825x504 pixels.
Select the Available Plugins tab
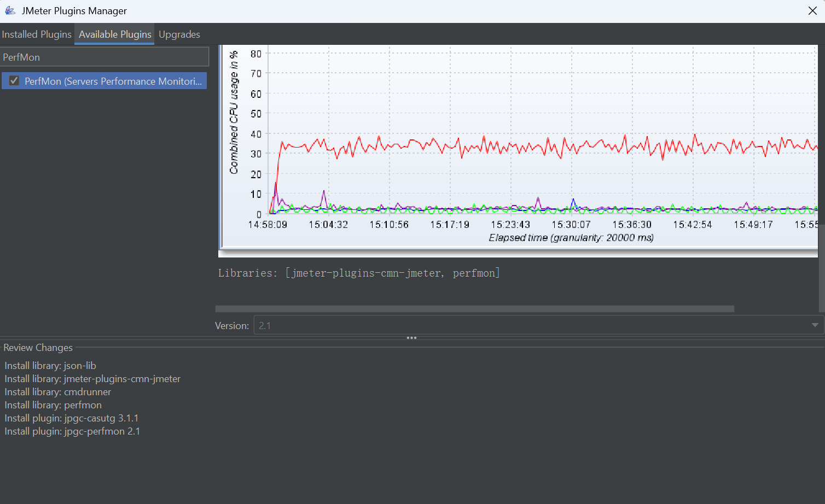(x=115, y=34)
